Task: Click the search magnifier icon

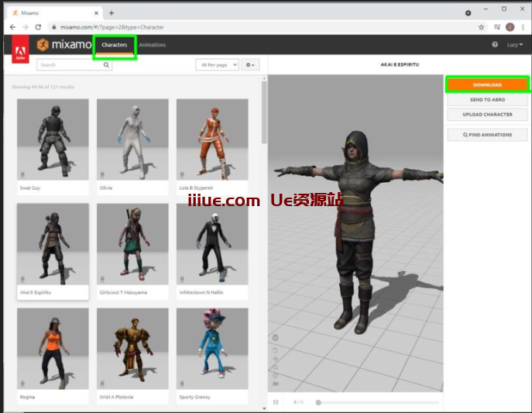Action: click(106, 65)
